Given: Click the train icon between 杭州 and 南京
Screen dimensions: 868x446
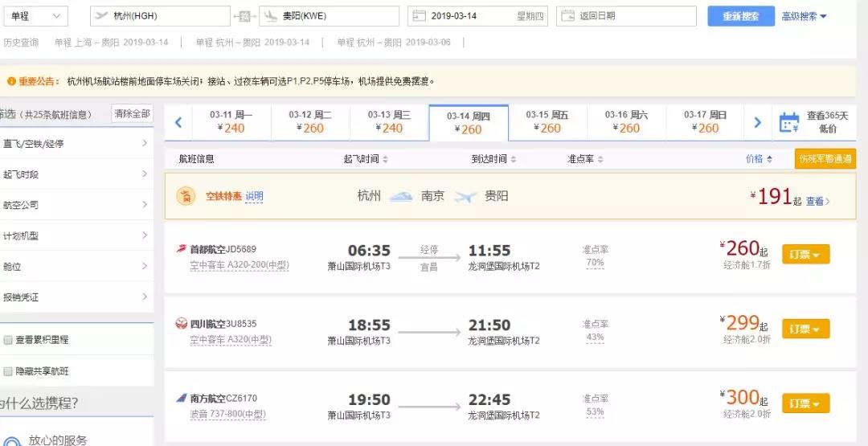Looking at the screenshot, I should tap(401, 196).
